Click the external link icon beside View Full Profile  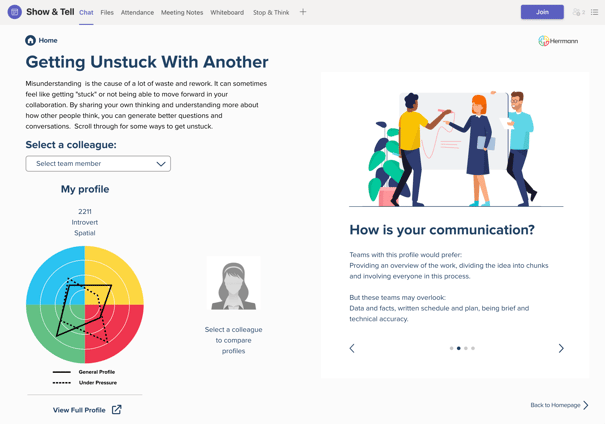[117, 410]
